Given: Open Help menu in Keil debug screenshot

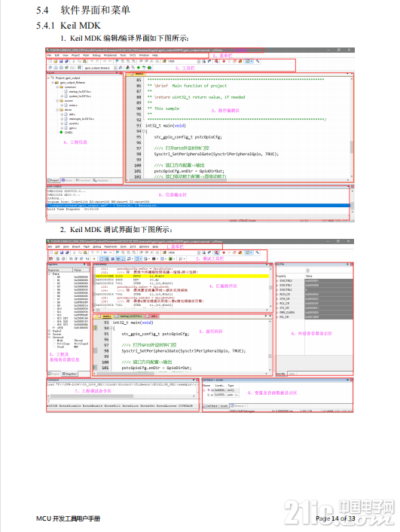Looking at the screenshot, I should pos(155,246).
